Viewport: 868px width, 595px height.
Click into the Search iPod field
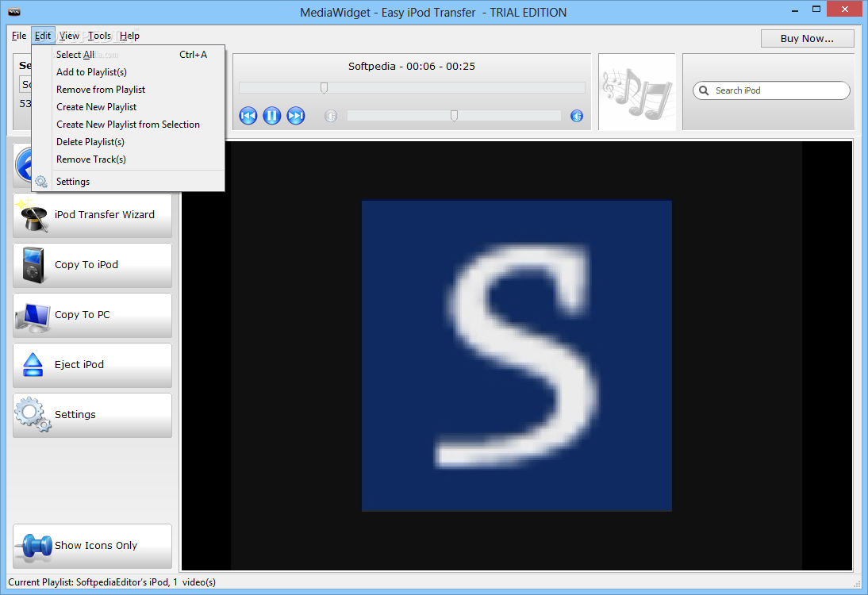[771, 90]
